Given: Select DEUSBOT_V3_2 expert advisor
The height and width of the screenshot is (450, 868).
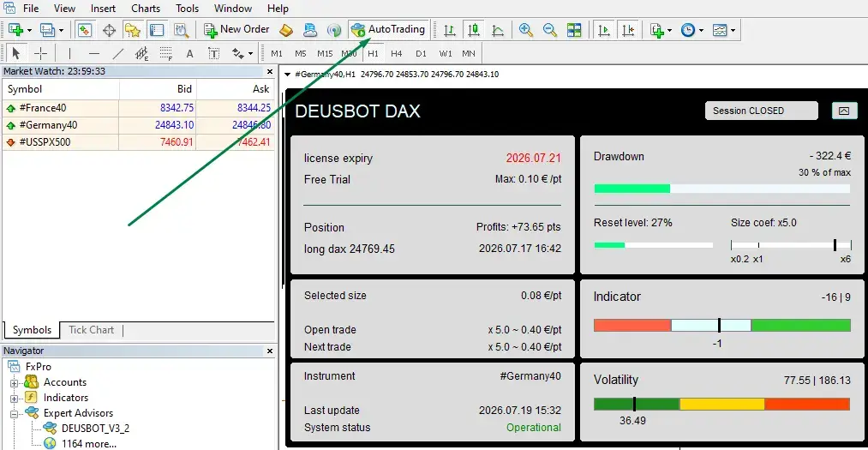Looking at the screenshot, I should tap(95, 429).
